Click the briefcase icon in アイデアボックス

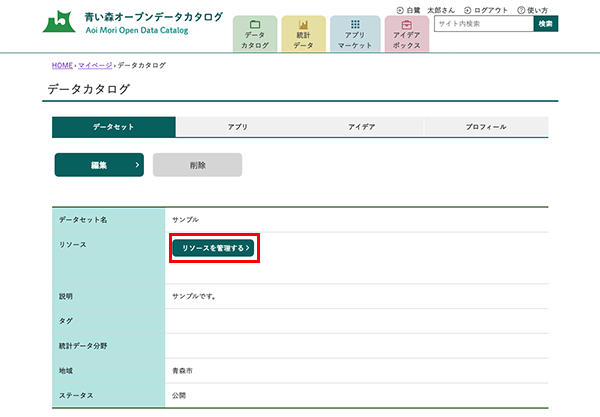pyautogui.click(x=407, y=25)
